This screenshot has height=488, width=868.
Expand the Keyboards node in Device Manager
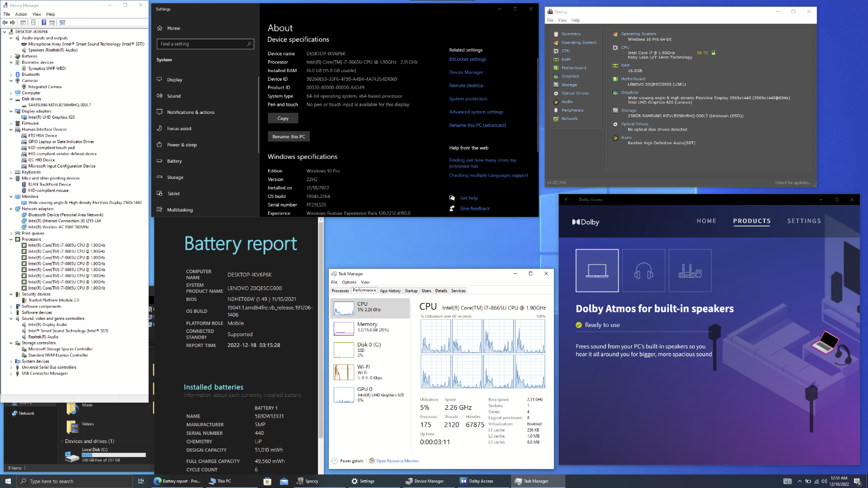tap(11, 172)
